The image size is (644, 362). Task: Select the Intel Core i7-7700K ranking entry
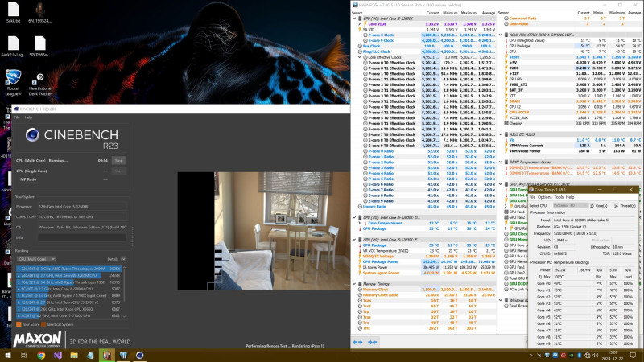point(68,315)
